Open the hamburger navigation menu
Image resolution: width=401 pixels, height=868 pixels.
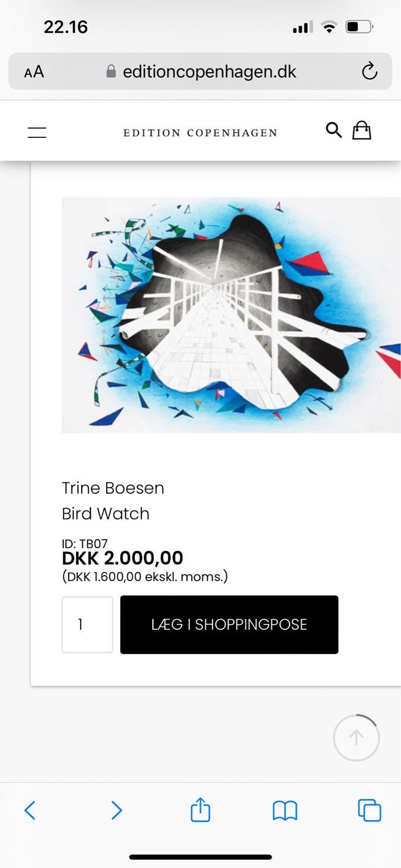click(x=37, y=132)
